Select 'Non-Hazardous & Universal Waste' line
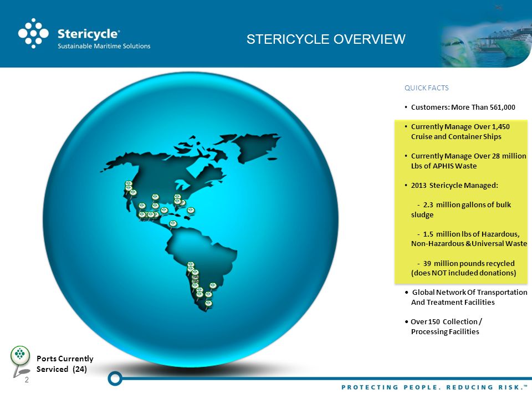This screenshot has width=532, height=399. 469,244
